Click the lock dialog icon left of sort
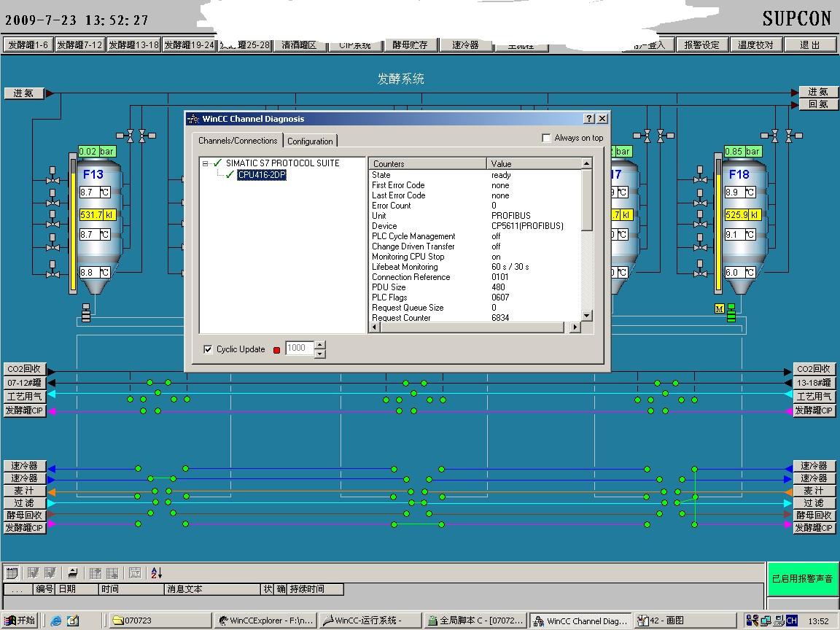Image resolution: width=840 pixels, height=630 pixels. click(x=135, y=573)
